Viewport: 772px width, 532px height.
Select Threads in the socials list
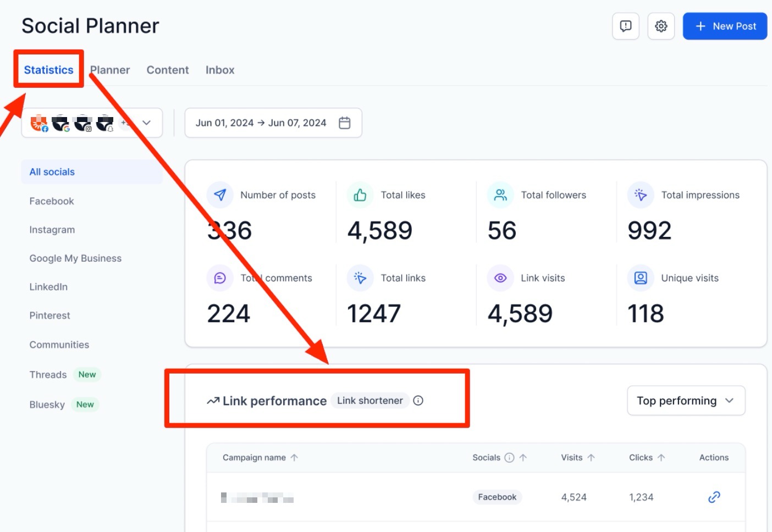pyautogui.click(x=48, y=375)
